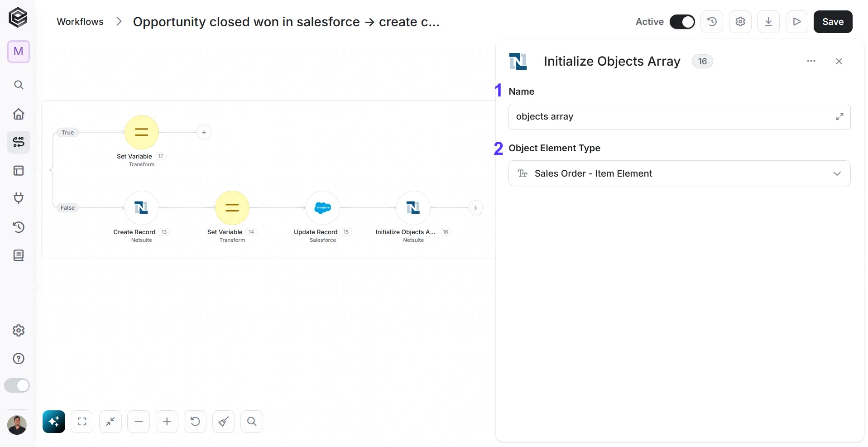Select the Set Variable 12 node
Image resolution: width=868 pixels, height=447 pixels.
click(142, 132)
